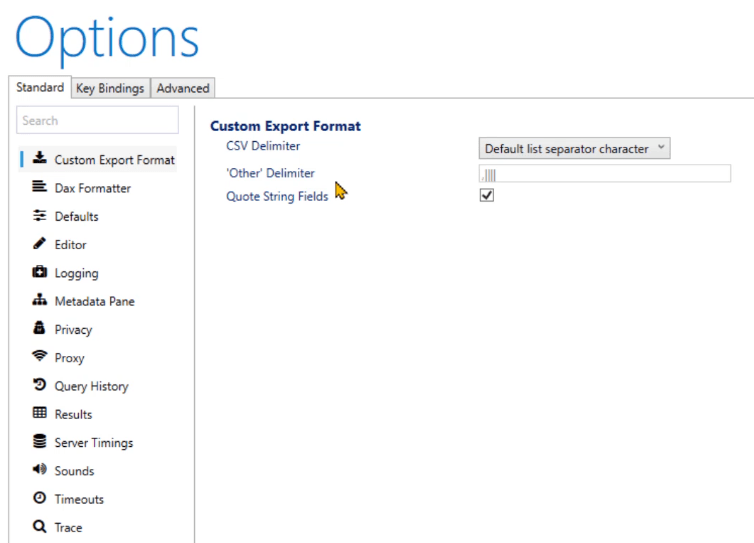Uncheck the Quote String Fields checkbox
This screenshot has height=543, width=754.
pos(487,195)
